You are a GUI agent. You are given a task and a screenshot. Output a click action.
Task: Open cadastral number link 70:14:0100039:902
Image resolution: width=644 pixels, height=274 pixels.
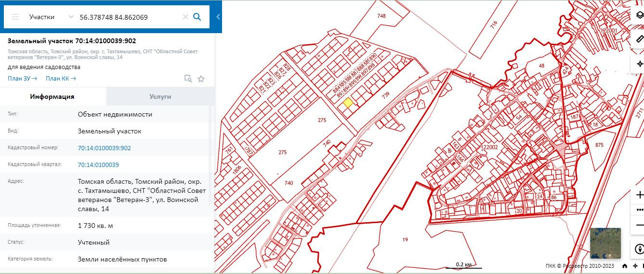104,148
